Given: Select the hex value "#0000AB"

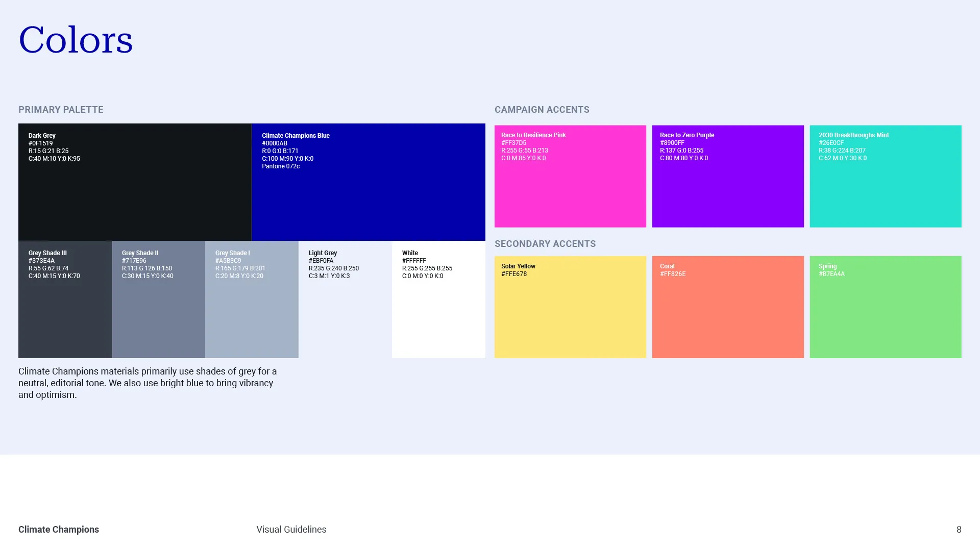Looking at the screenshot, I should [x=275, y=143].
